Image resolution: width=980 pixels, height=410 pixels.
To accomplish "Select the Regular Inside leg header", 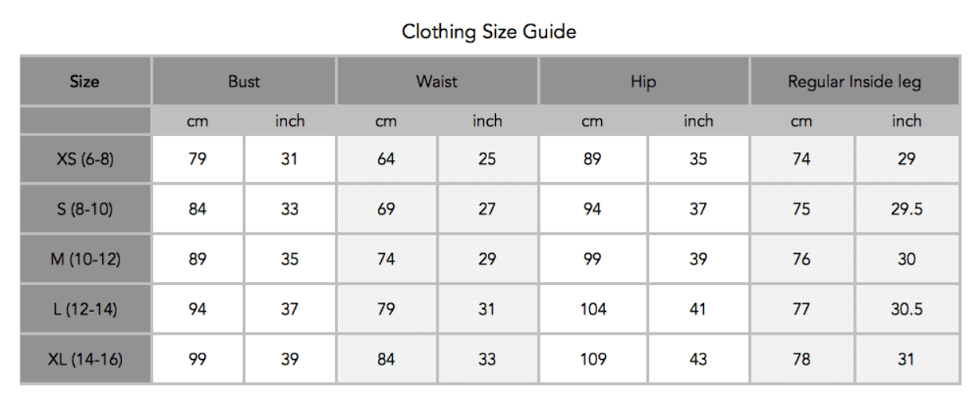I will [x=854, y=81].
